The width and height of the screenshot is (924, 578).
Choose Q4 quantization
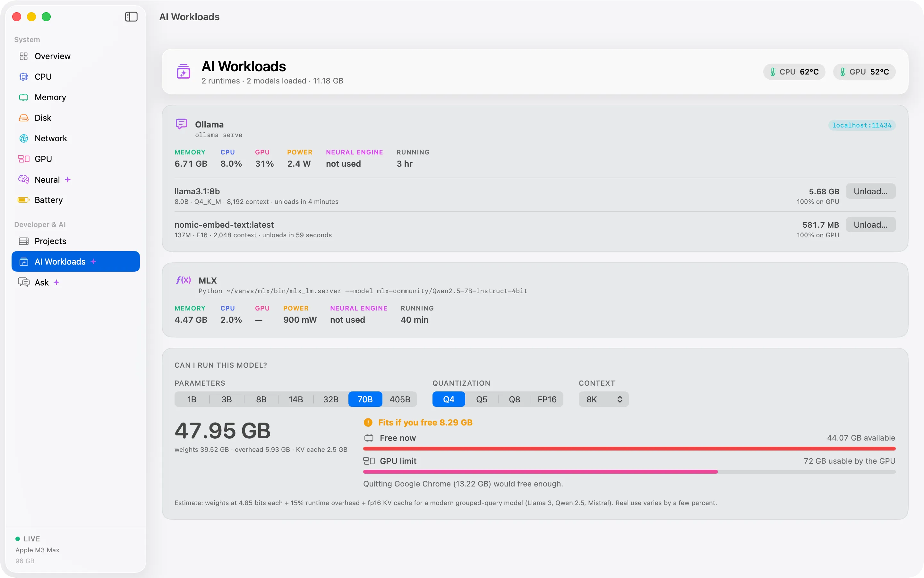pyautogui.click(x=449, y=399)
